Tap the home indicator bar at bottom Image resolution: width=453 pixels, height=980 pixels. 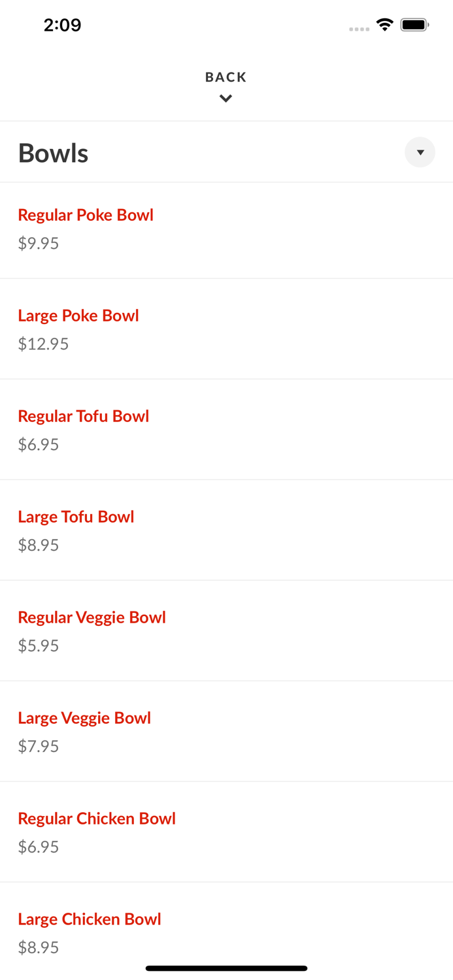[x=226, y=968]
